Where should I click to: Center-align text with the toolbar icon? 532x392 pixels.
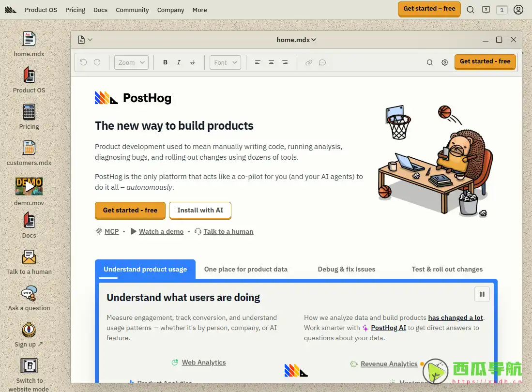271,62
